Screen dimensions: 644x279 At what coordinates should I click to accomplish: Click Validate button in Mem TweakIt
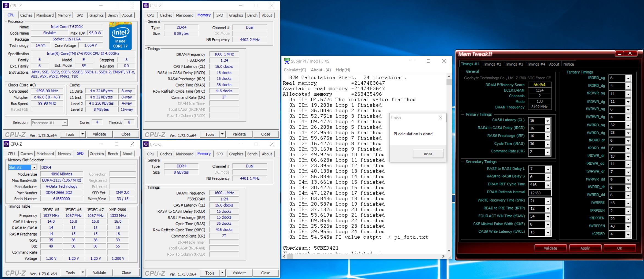(550, 248)
